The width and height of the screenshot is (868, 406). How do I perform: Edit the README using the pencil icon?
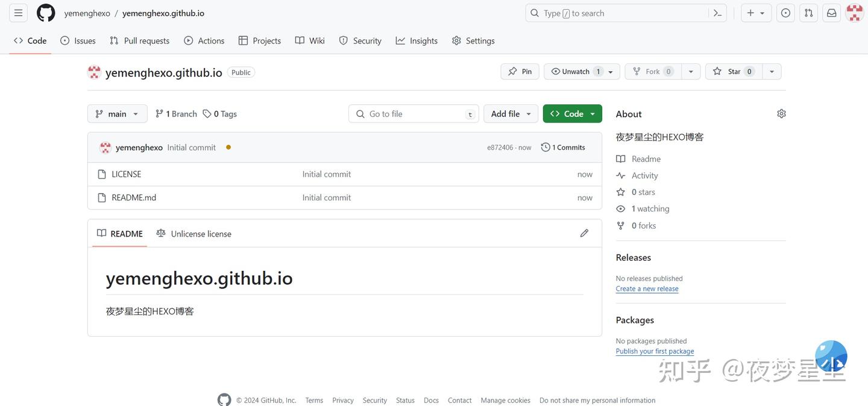point(583,233)
